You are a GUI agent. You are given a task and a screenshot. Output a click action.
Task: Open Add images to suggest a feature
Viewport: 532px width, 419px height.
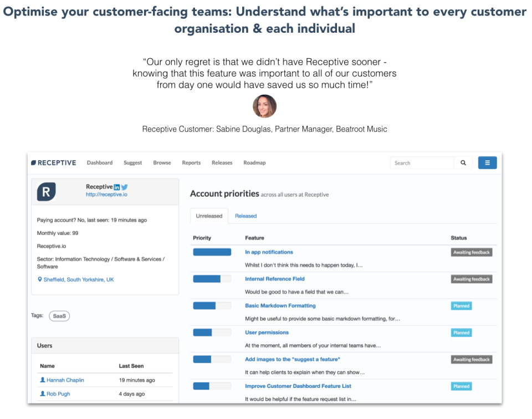pos(293,359)
